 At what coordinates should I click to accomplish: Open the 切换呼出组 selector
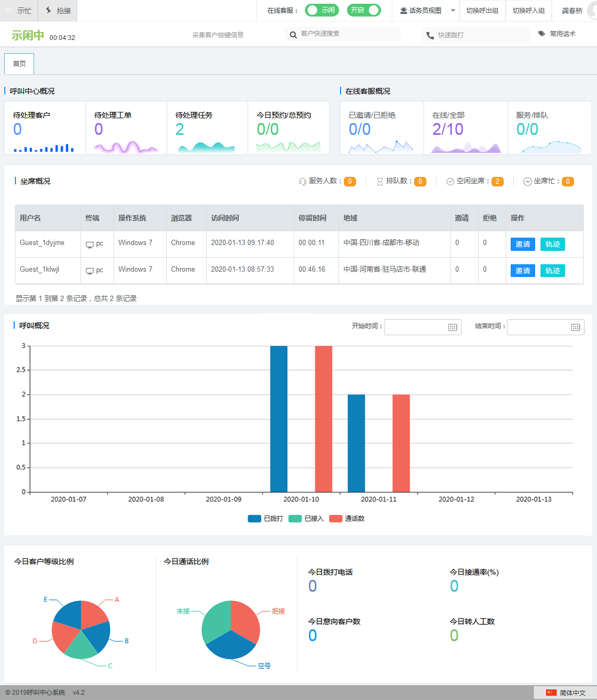pos(482,11)
